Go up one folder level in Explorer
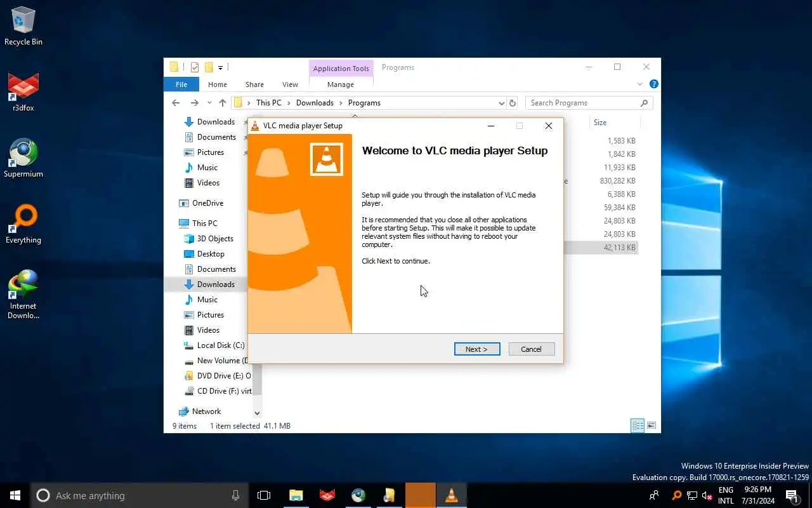This screenshot has height=508, width=812. point(223,103)
